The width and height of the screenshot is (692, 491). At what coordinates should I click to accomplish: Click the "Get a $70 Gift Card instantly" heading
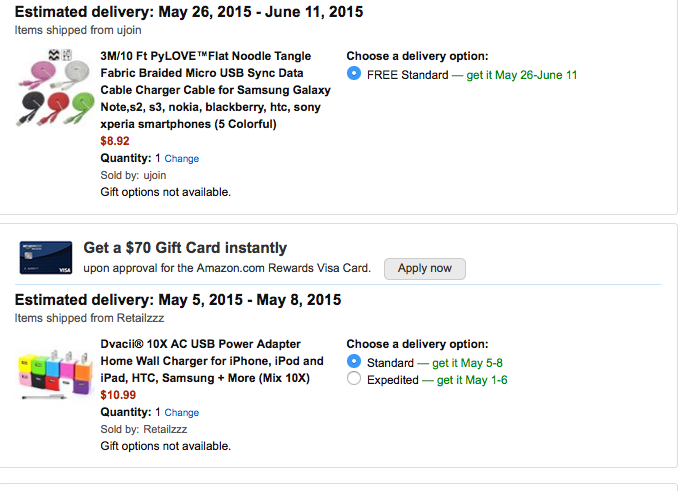185,248
